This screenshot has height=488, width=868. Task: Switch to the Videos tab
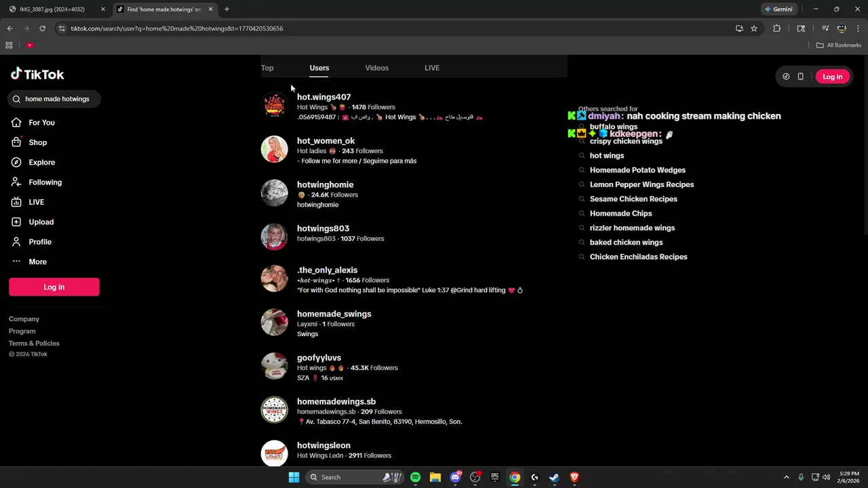point(377,68)
